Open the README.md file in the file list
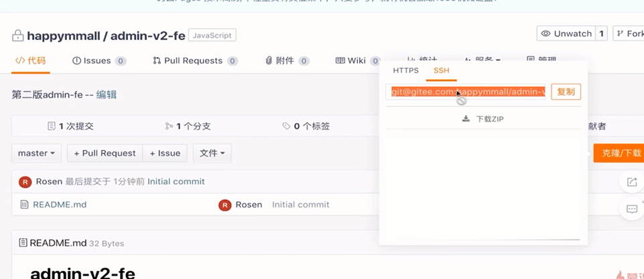Screen dimensions: 644x279 (60, 204)
